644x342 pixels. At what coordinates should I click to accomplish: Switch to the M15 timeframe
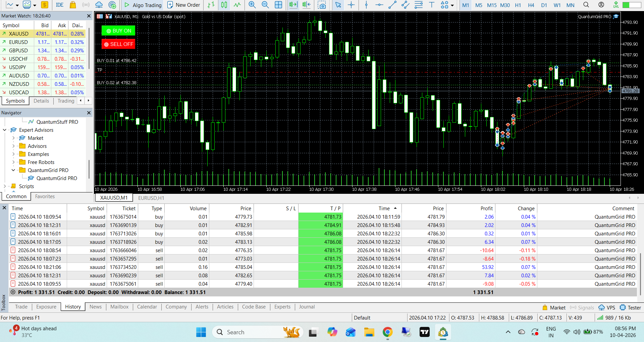tap(492, 5)
